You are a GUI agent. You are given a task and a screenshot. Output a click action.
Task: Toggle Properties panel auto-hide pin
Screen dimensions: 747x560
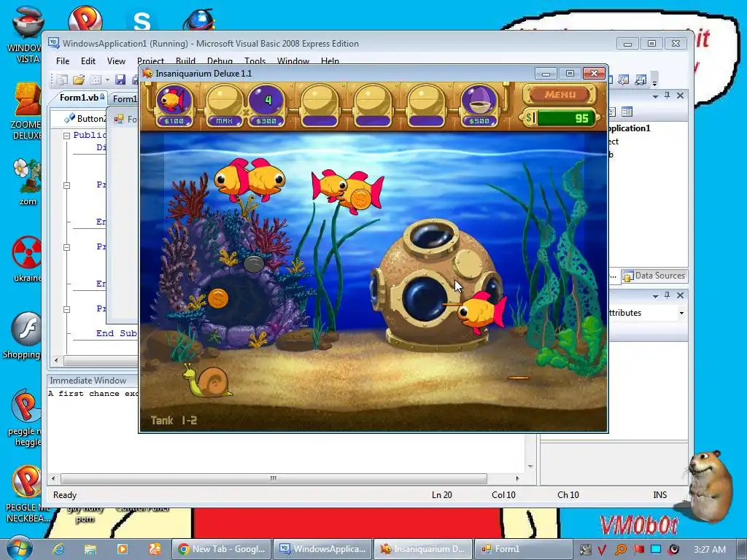pyautogui.click(x=667, y=295)
